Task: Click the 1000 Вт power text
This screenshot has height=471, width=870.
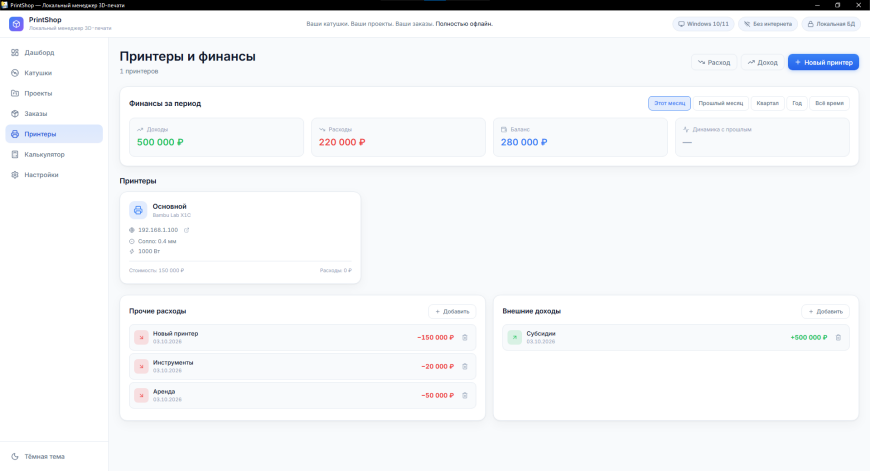Action: (x=149, y=251)
